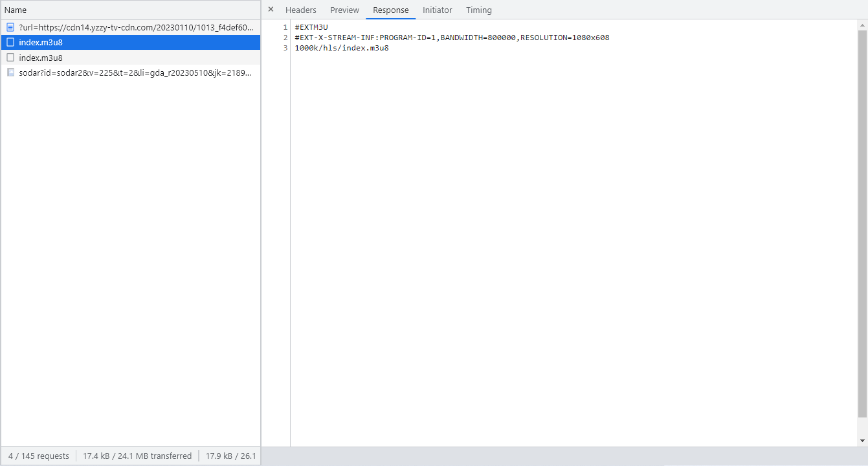Sort requests by the Name column header
The height and width of the screenshot is (466, 868).
coord(16,10)
